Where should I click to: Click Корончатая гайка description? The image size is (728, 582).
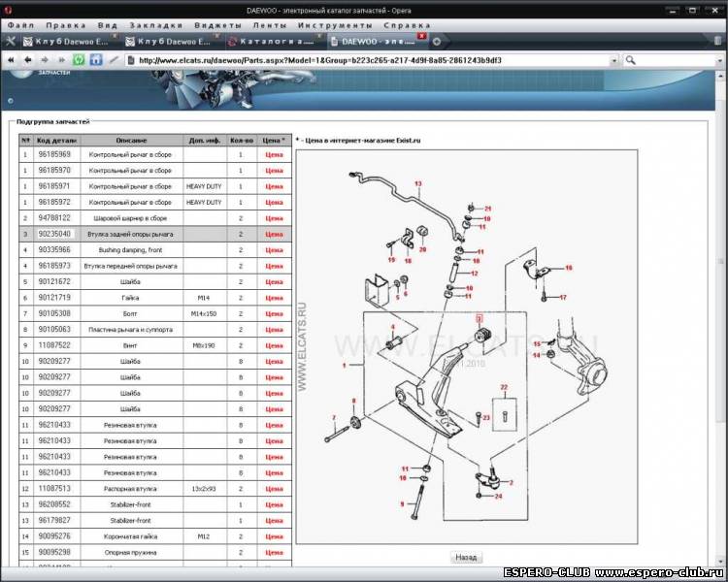(x=130, y=536)
